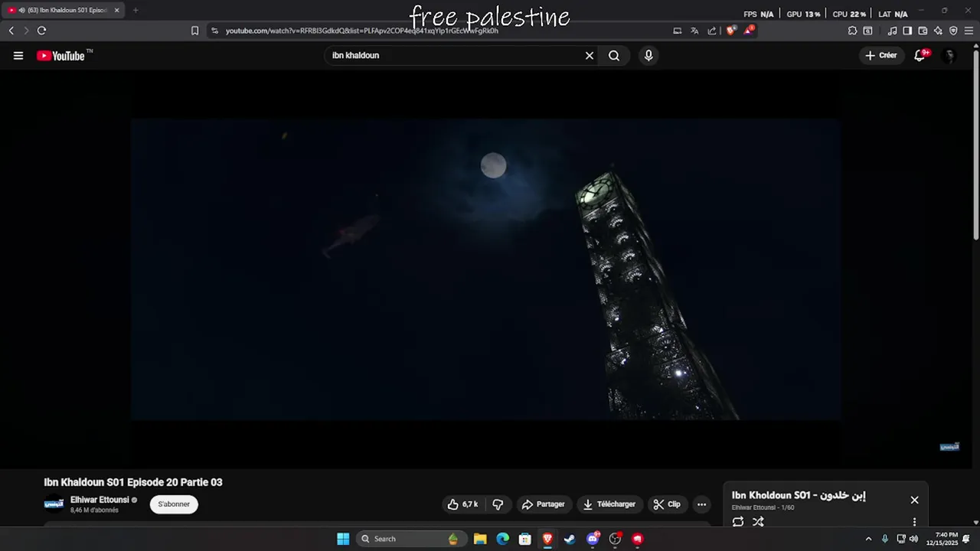Screen dimensions: 980x551
Task: Dislike the video with thumbs-down
Action: [x=498, y=504]
